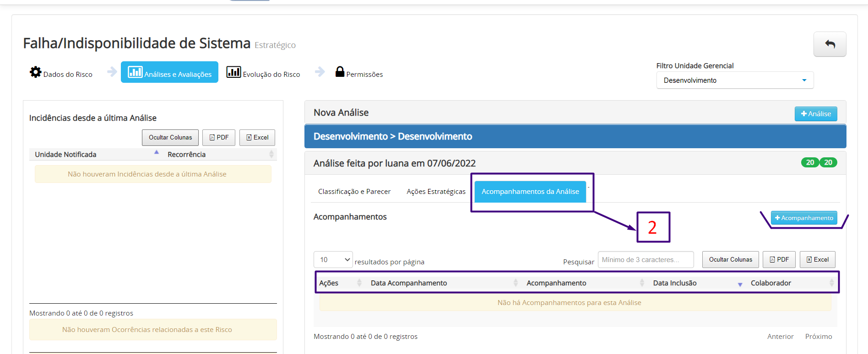
Task: Export acompanhamentos table to Excel
Action: point(818,259)
